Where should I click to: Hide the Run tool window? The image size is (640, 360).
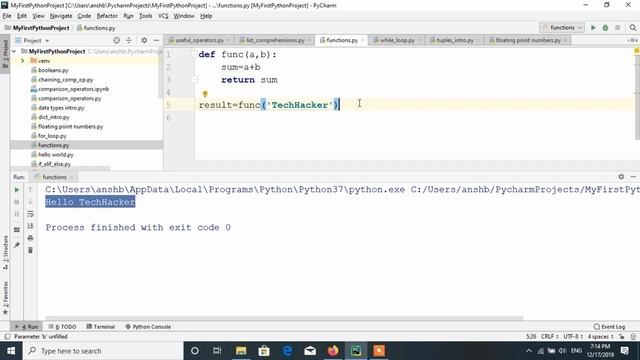click(x=633, y=177)
